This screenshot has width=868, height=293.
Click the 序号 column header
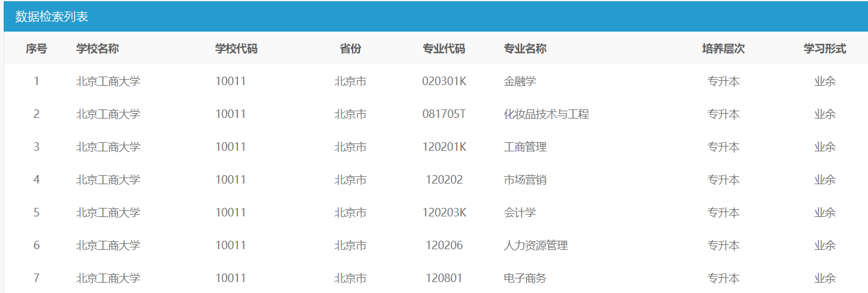tap(36, 49)
